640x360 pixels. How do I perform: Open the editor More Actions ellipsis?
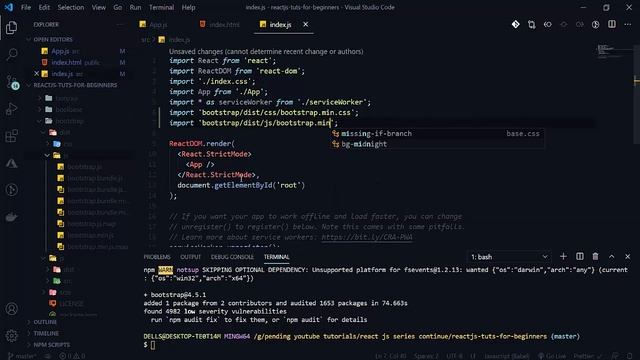(627, 24)
